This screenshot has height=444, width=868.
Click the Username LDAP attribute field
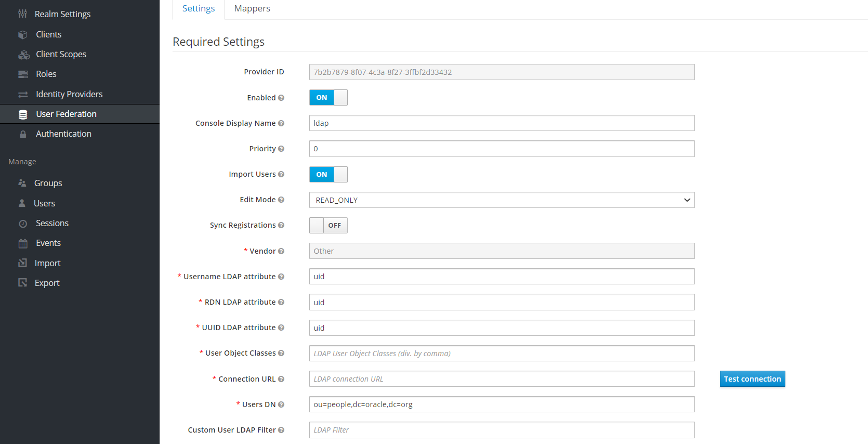(x=502, y=277)
